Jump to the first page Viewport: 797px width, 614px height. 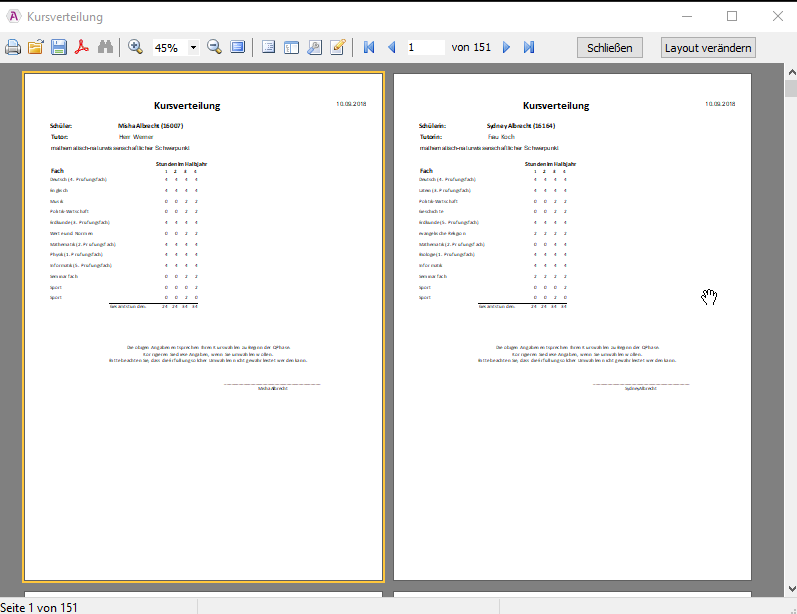coord(369,47)
